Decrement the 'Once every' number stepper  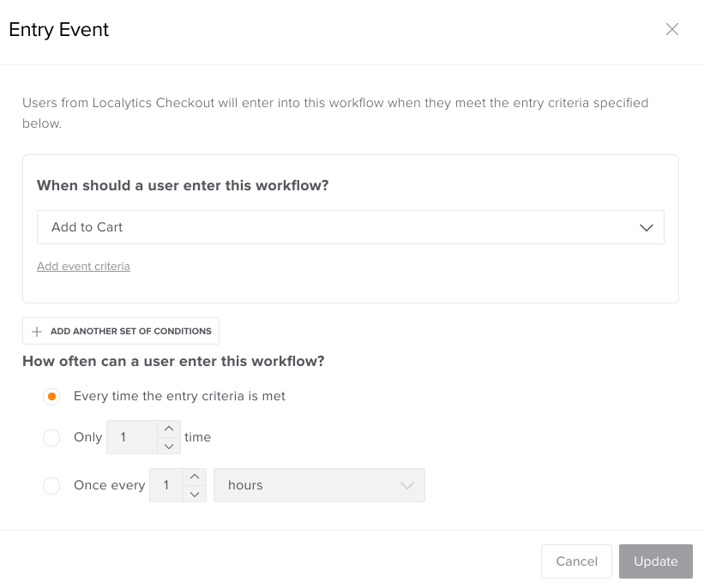click(x=195, y=494)
